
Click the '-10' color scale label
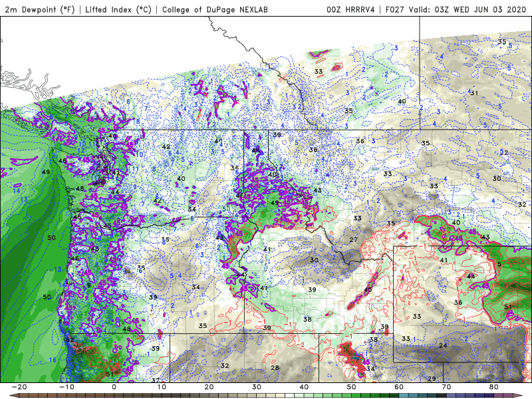(x=66, y=387)
